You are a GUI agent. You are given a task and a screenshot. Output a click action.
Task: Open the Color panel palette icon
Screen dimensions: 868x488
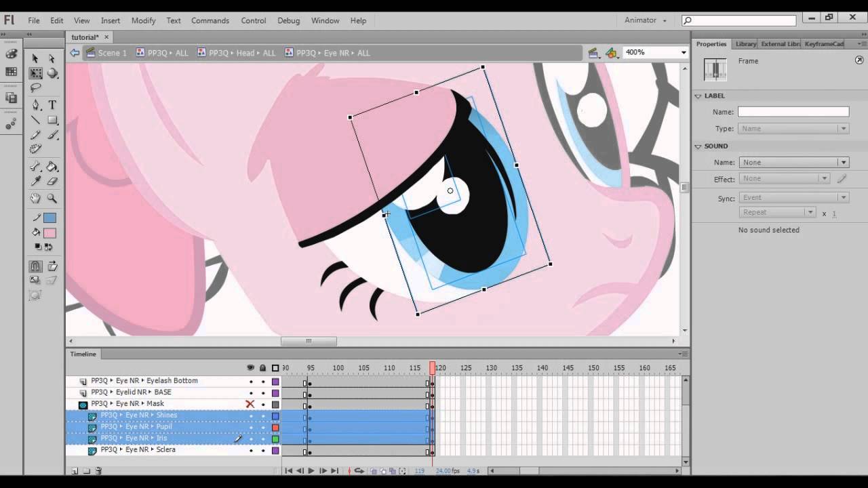[11, 55]
